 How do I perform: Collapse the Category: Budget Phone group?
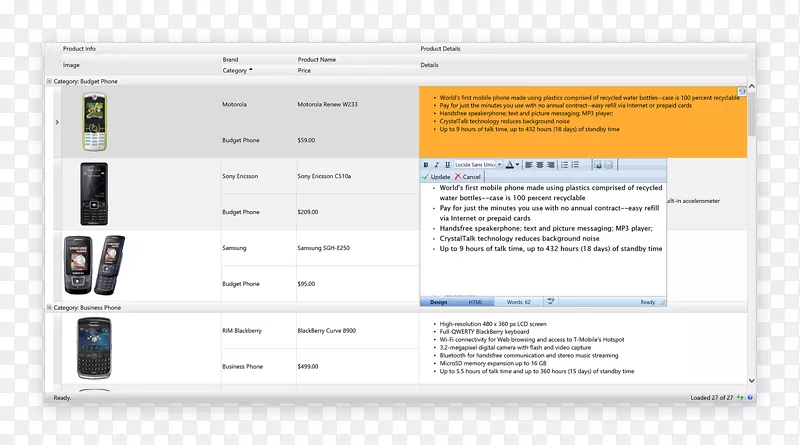tap(49, 81)
